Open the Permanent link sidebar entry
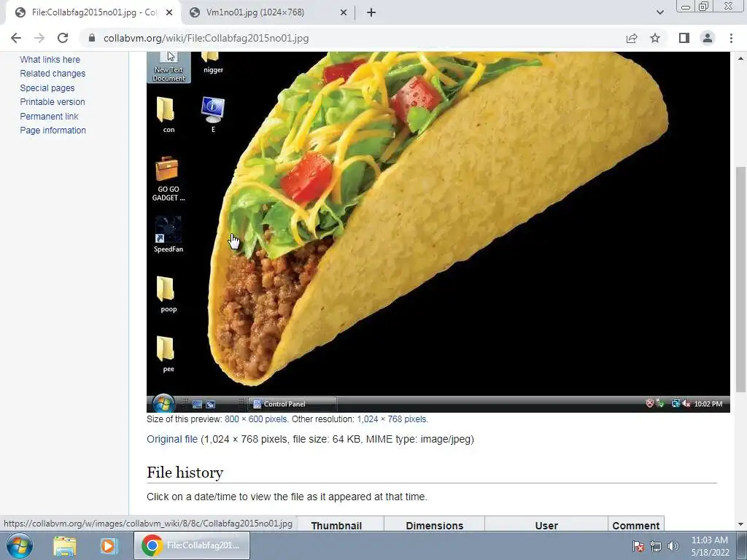747x560 pixels. pos(49,116)
